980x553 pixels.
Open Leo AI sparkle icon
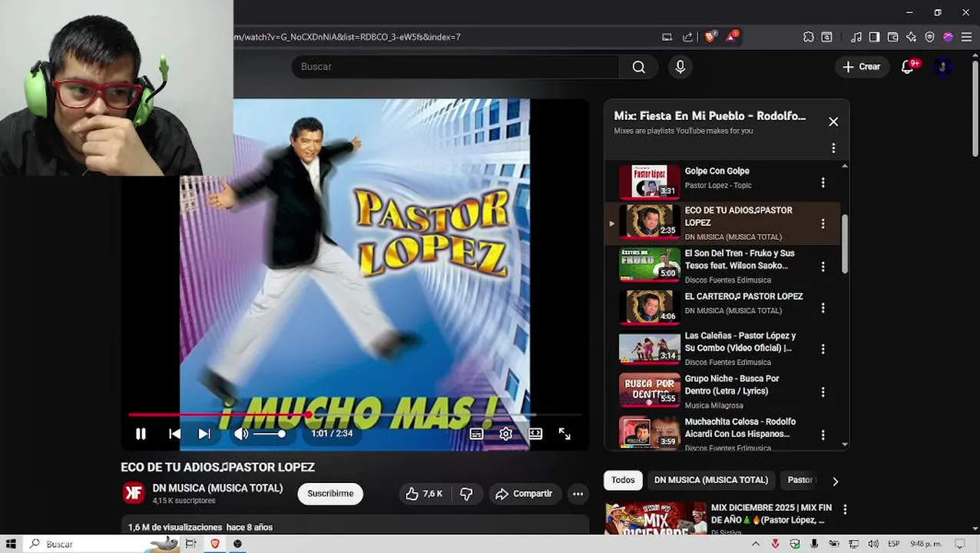[x=911, y=37]
